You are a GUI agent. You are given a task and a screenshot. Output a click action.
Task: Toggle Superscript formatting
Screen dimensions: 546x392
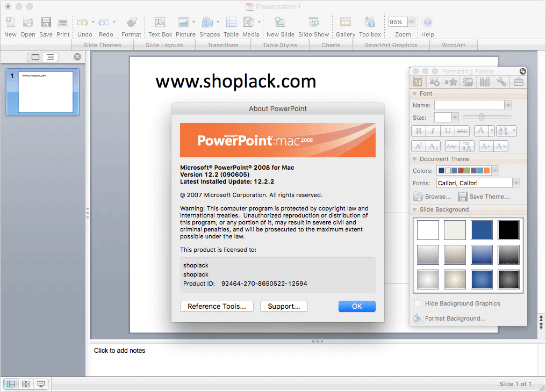pos(419,147)
